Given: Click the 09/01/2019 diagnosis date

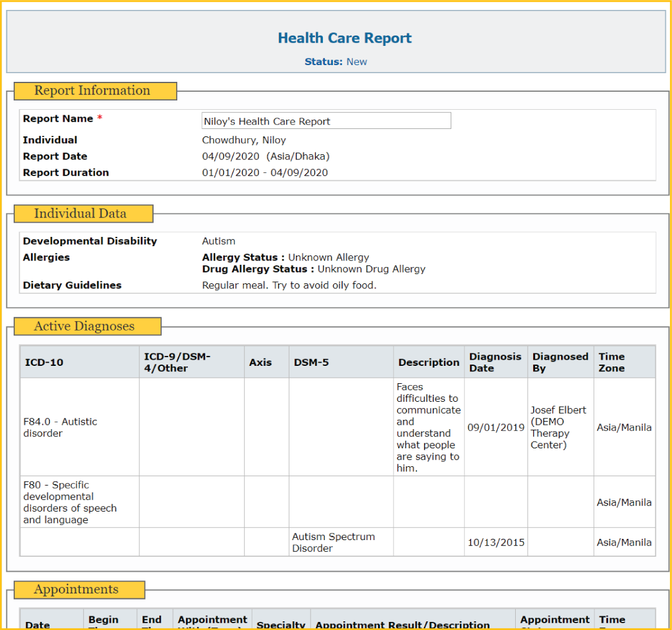Looking at the screenshot, I should tap(496, 427).
